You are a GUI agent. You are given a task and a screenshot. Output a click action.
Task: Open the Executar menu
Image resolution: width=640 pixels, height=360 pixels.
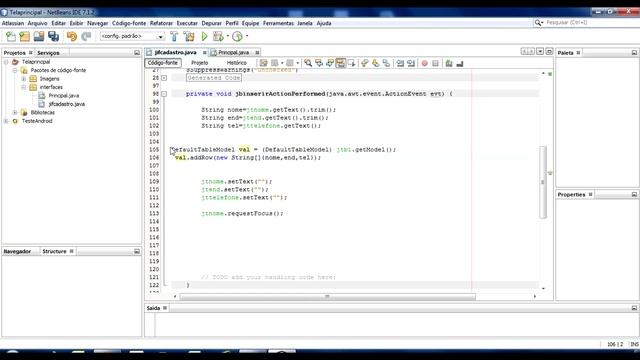187,23
